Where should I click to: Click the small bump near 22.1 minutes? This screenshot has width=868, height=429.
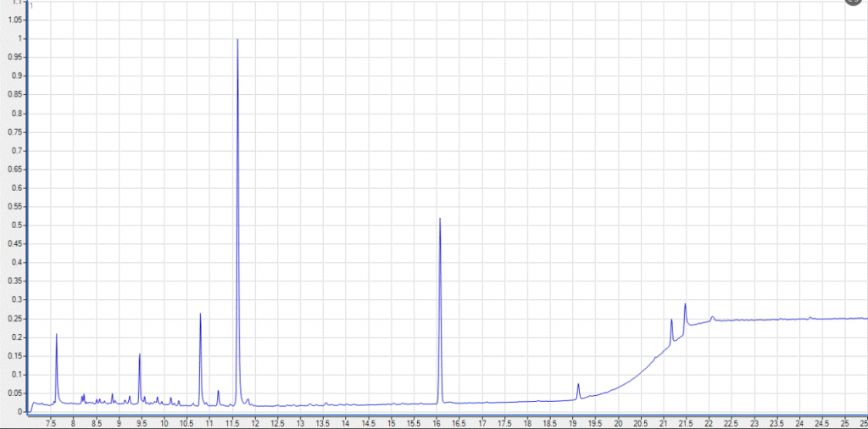click(712, 317)
